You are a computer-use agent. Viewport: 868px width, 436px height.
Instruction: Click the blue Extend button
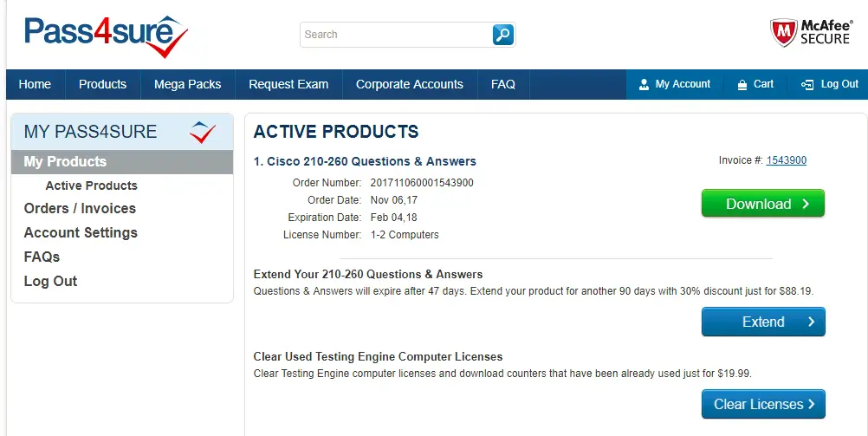pos(762,322)
